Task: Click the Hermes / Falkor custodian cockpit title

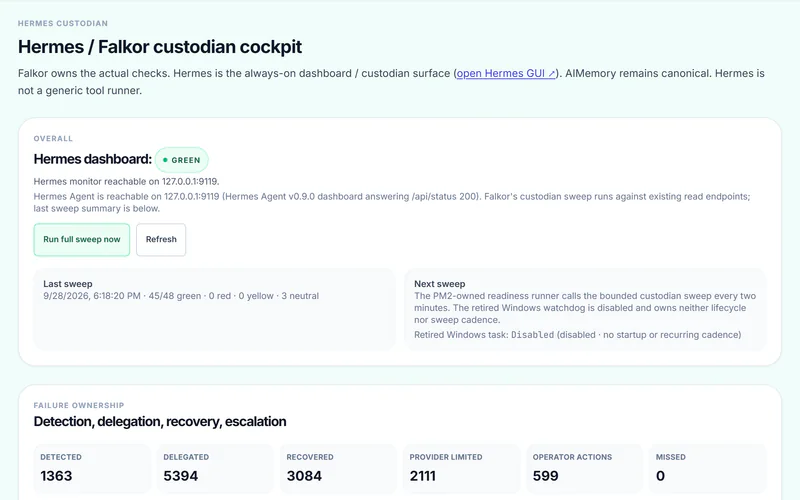Action: [160, 47]
